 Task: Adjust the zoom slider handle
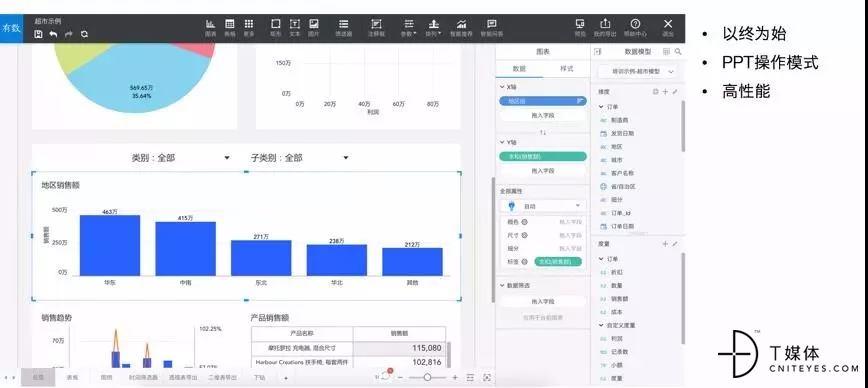(427, 377)
